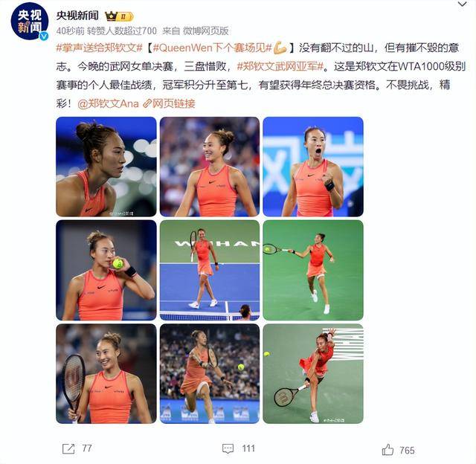
Task: Open hashtag #郑钦文武网亚军#
Action: point(280,66)
